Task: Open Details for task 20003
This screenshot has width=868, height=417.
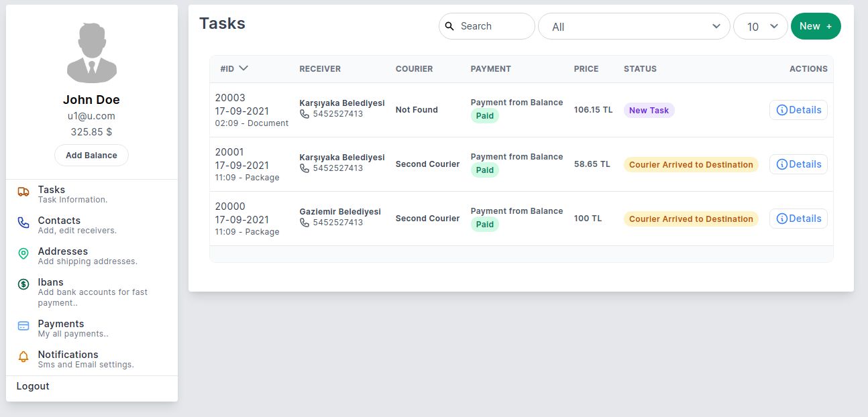Action: [x=798, y=110]
